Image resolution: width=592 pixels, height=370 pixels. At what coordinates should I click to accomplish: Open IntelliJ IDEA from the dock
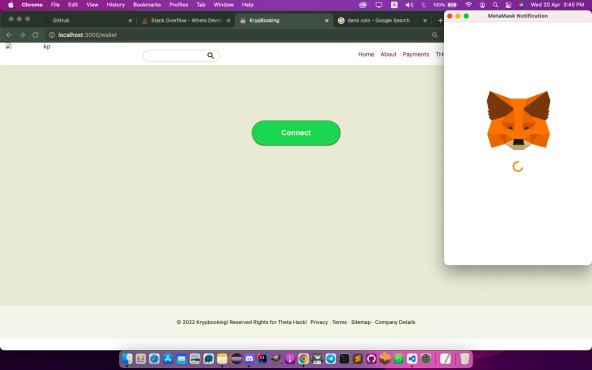[263, 358]
